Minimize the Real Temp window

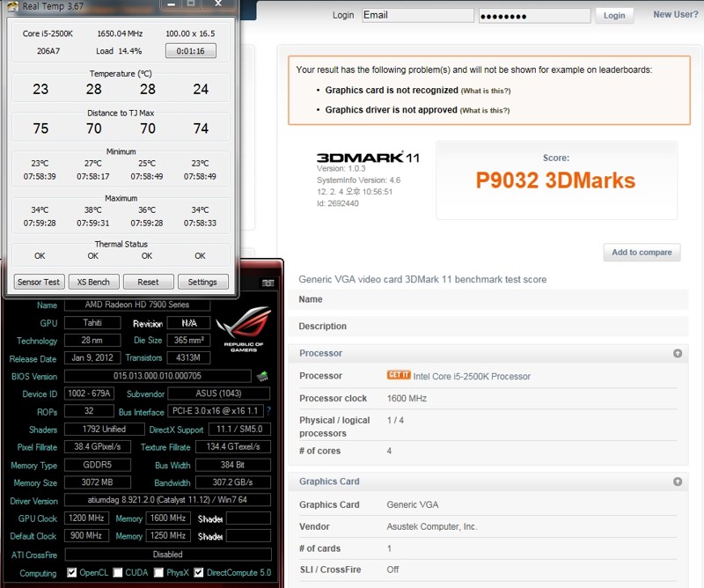click(x=171, y=4)
